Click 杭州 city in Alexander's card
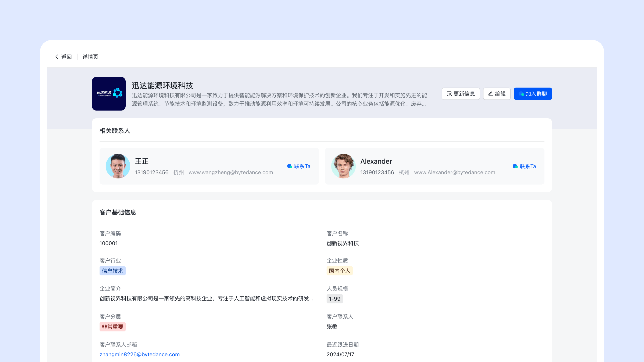This screenshot has height=362, width=644. (404, 172)
